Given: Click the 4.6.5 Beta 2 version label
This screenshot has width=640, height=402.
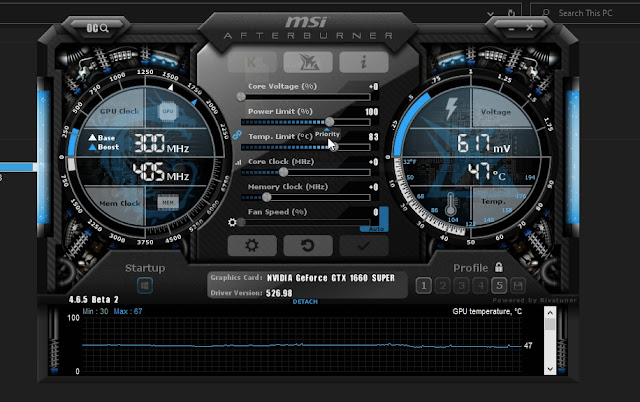Looking at the screenshot, I should (x=93, y=300).
